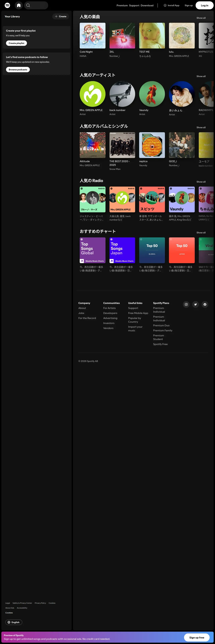Screen dimensions: 215x644
Task: Click the search magnifier icon
Action: [28, 5]
